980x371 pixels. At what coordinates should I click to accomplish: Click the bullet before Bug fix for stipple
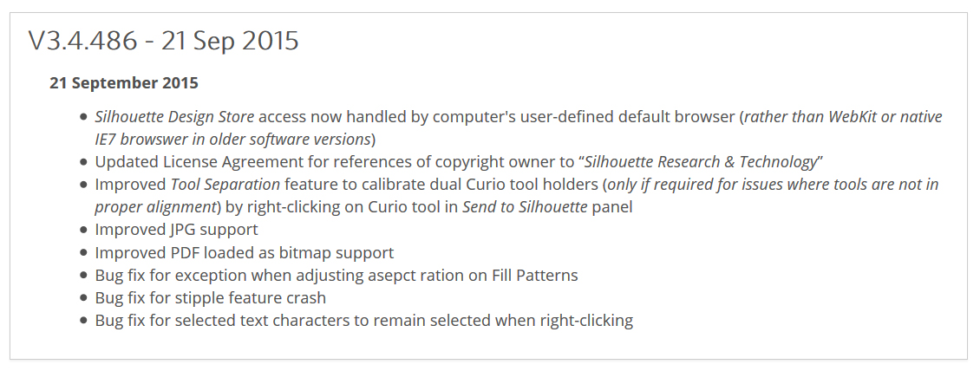(x=84, y=298)
